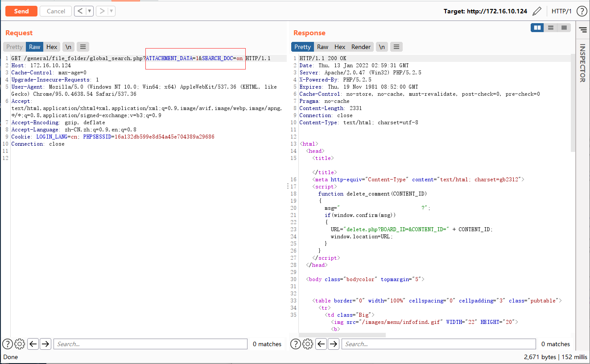Click the HTTP/1.1 200 OK status line
Image resolution: width=590 pixels, height=364 pixels.
(323, 58)
